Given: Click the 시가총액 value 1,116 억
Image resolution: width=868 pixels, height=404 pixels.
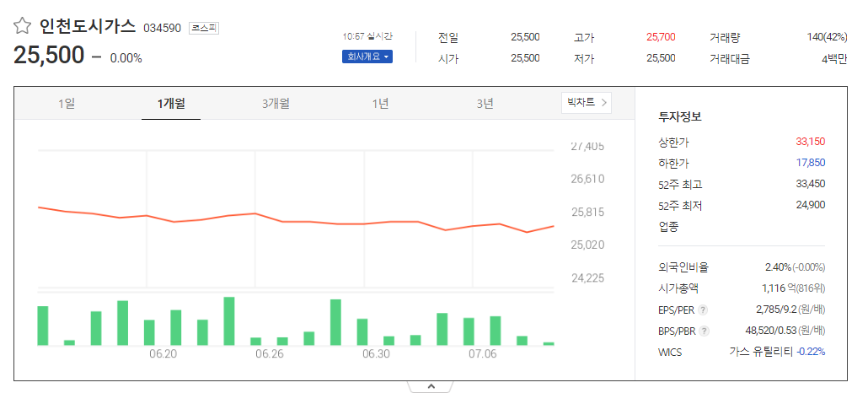Looking at the screenshot, I should [x=780, y=288].
